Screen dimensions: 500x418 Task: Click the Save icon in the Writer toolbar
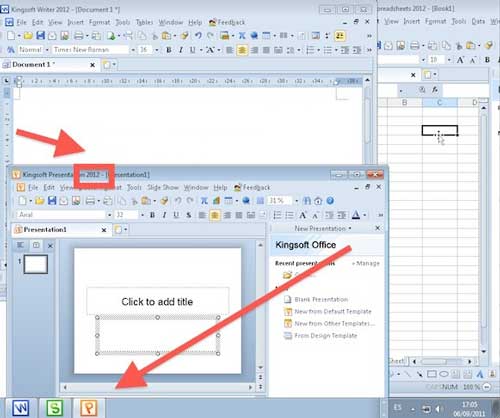click(x=40, y=35)
